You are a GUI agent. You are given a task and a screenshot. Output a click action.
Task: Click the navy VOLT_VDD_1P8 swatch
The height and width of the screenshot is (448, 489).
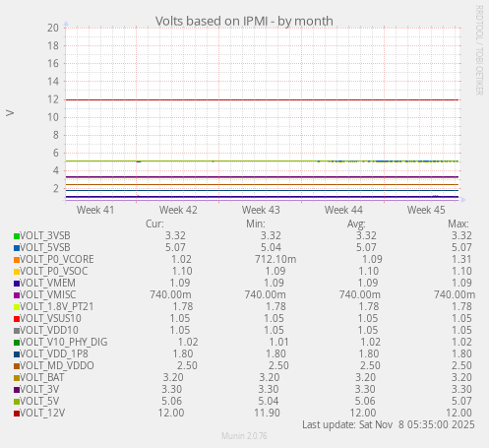[x=17, y=354]
